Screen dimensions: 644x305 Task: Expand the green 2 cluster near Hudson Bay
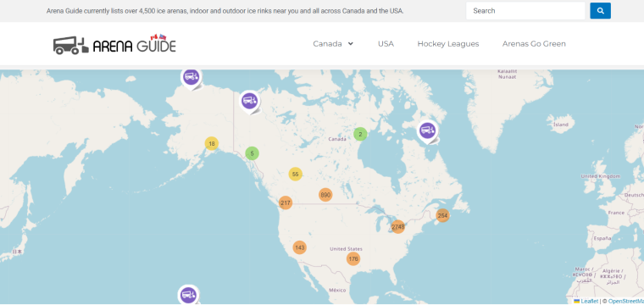point(360,134)
